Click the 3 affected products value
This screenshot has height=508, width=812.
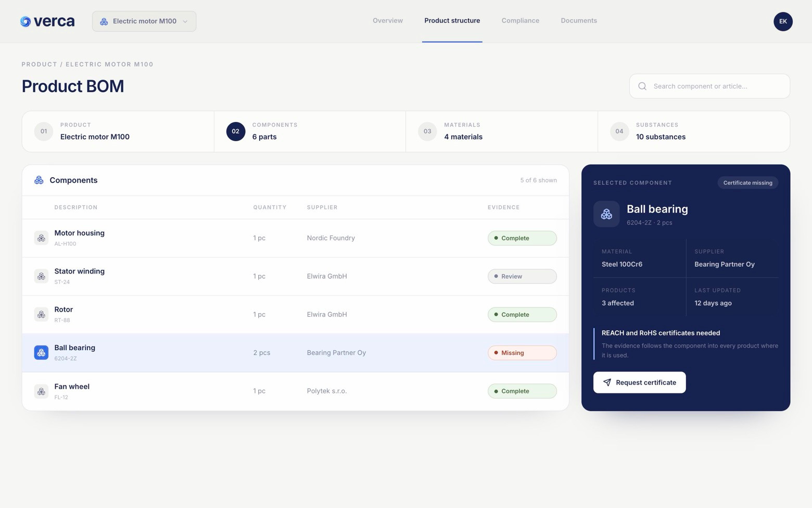click(618, 303)
